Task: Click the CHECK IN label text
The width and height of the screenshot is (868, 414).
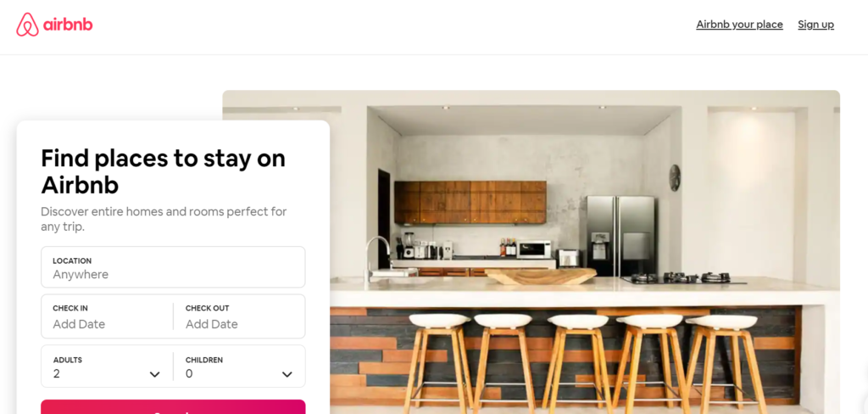Action: (x=70, y=308)
